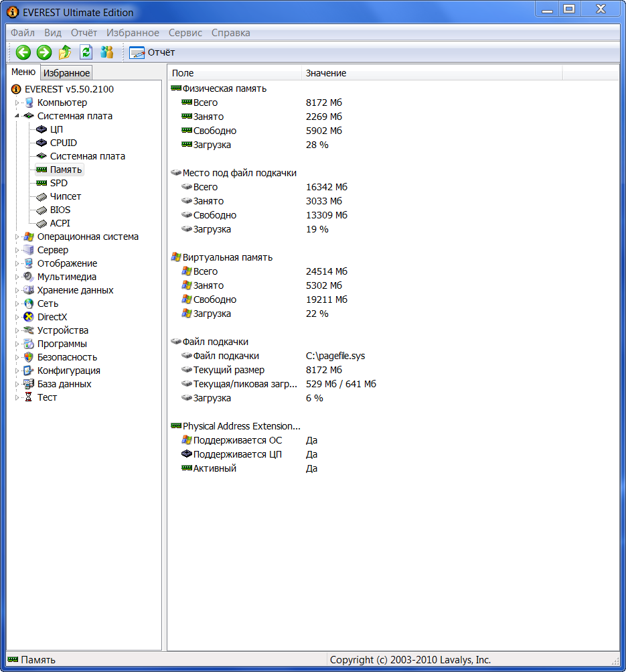Click the Операционная система Windows flag icon

(29, 237)
